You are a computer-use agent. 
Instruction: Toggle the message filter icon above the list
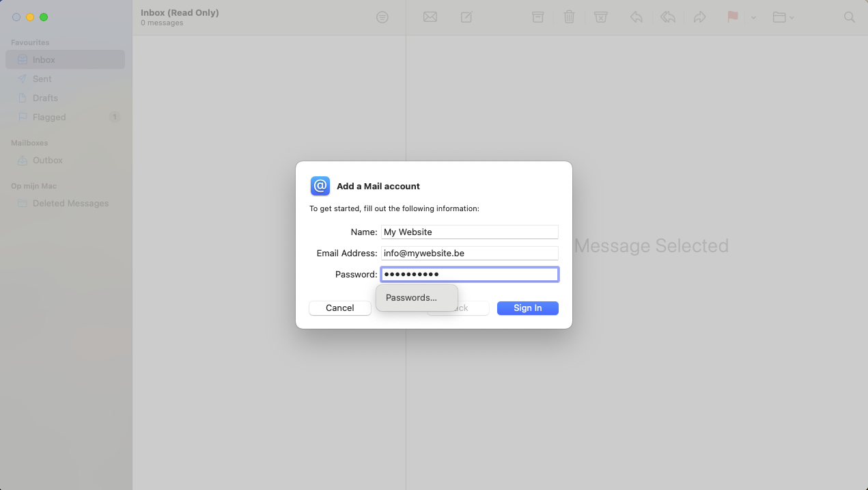click(382, 16)
